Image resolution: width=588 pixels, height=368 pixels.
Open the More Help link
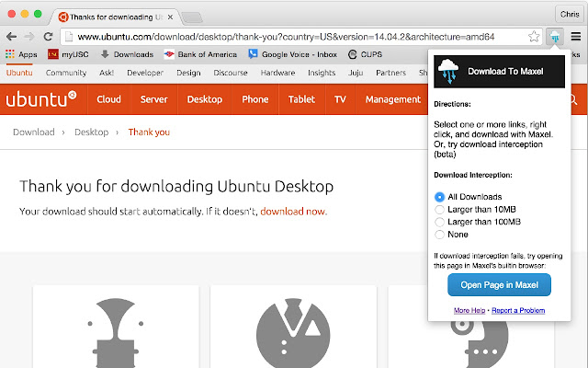pyautogui.click(x=469, y=310)
